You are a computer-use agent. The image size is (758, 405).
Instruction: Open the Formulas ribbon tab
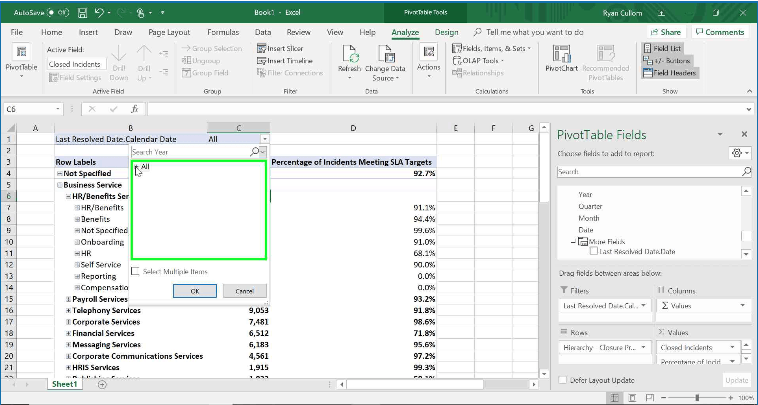point(222,32)
